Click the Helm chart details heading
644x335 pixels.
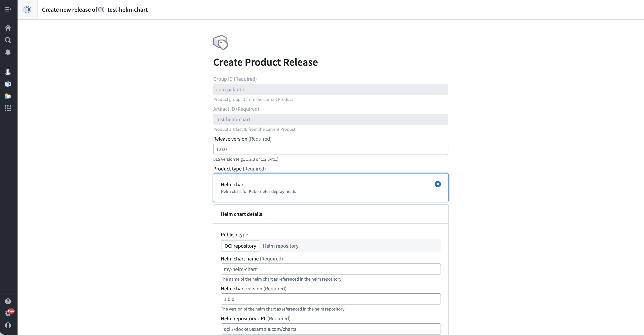coord(241,214)
